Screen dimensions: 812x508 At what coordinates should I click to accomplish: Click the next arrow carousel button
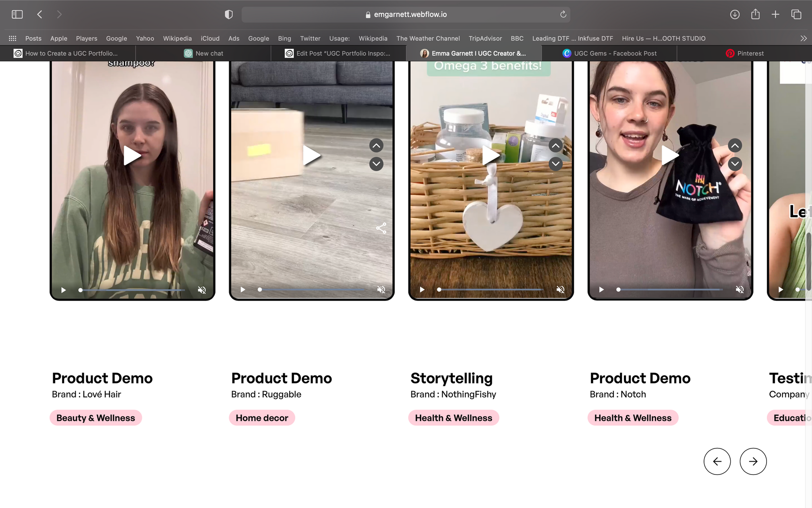753,461
